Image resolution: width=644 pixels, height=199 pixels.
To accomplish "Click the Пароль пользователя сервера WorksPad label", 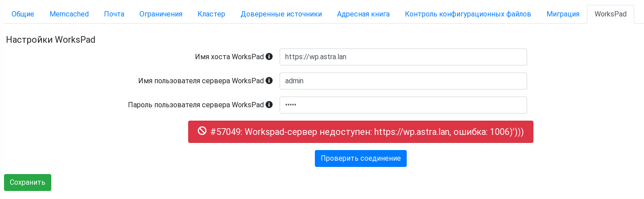I will 196,105.
